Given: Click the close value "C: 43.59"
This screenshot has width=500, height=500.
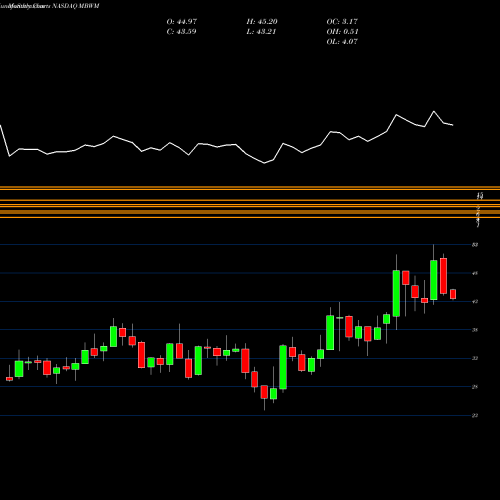Looking at the screenshot, I should tap(181, 32).
